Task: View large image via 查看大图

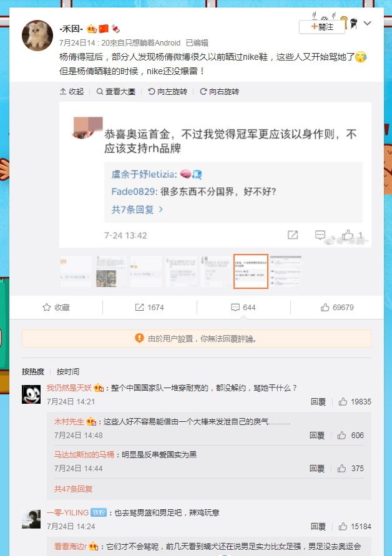Action: coord(116,92)
